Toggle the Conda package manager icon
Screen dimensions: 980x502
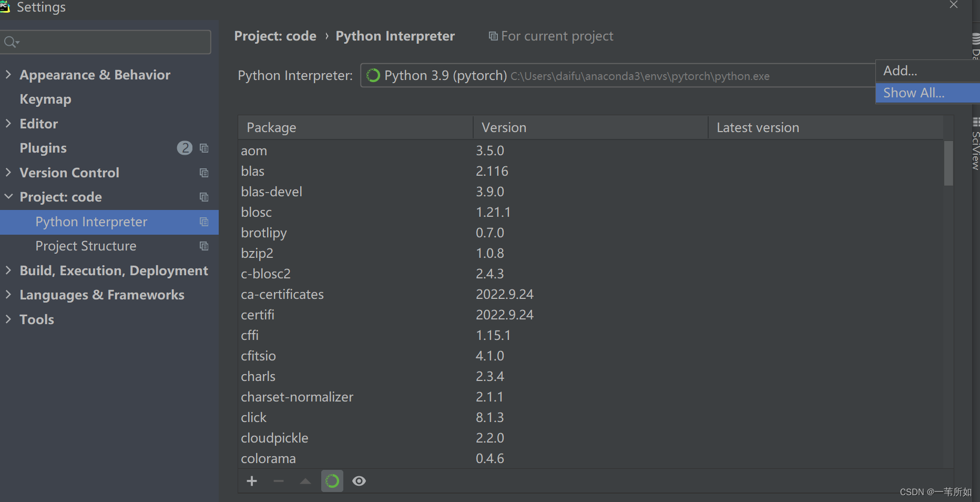332,481
